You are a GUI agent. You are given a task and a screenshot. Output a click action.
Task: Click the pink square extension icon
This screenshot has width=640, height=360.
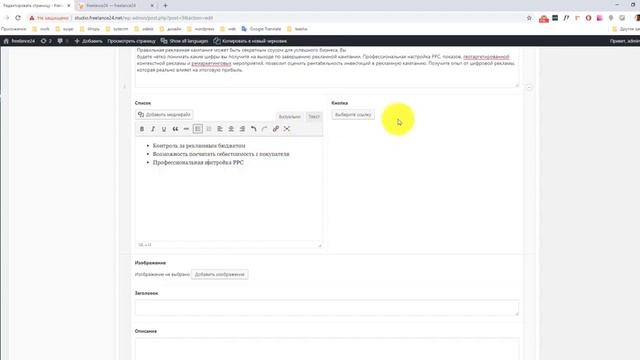pos(599,18)
